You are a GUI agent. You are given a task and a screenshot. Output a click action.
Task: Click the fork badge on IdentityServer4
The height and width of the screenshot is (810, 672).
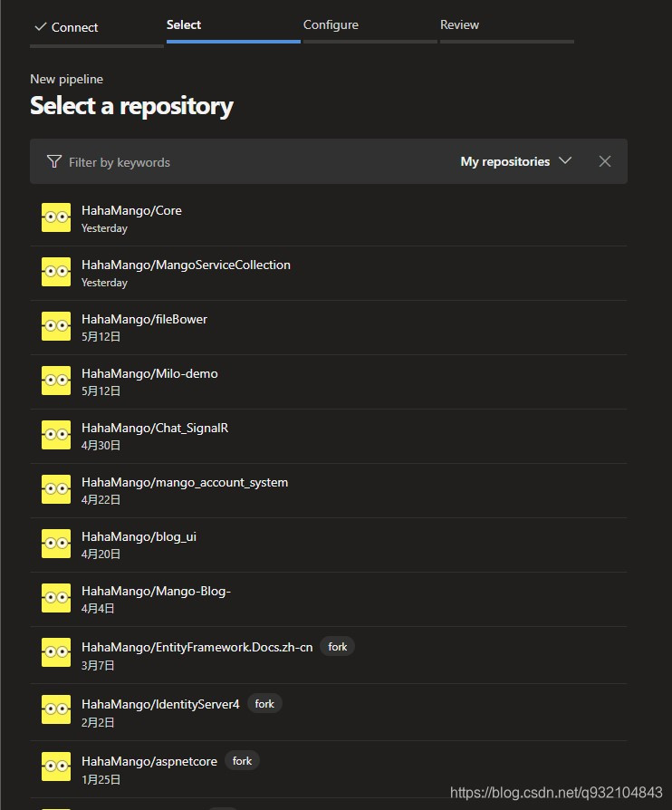(264, 704)
